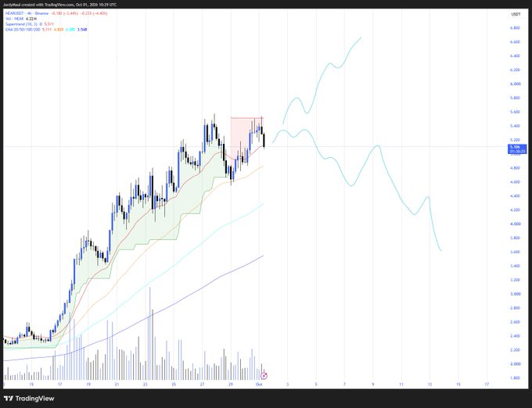
Task: Click the 3.000 price scale label
Action: tap(515, 294)
